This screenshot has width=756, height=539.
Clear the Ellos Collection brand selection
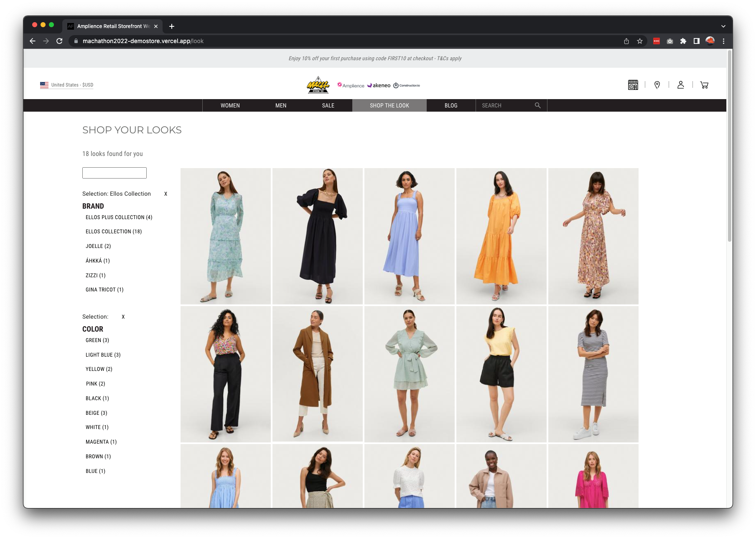pos(165,194)
